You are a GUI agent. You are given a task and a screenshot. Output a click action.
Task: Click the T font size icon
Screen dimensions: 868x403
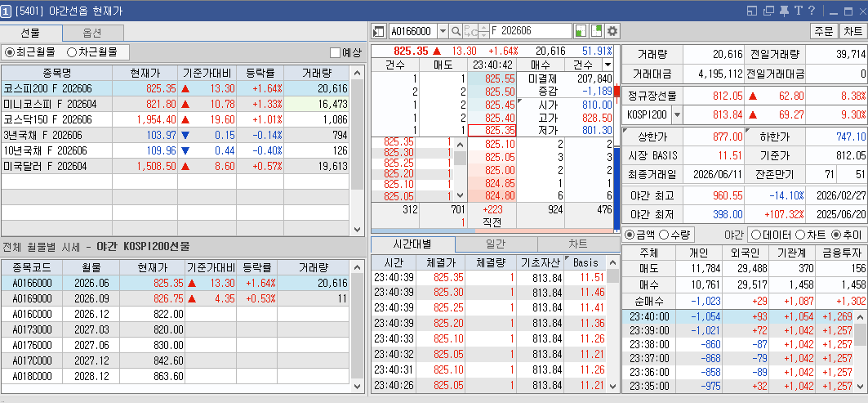point(798,11)
